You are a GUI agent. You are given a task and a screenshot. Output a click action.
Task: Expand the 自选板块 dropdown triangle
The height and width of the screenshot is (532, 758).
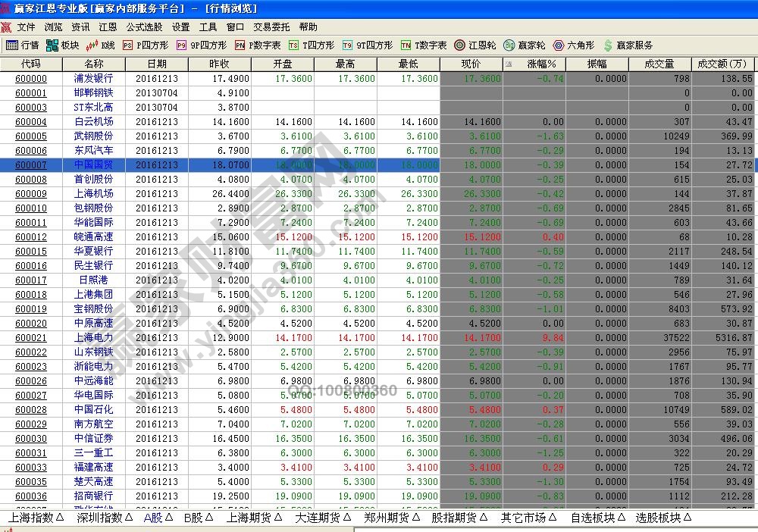tap(620, 518)
